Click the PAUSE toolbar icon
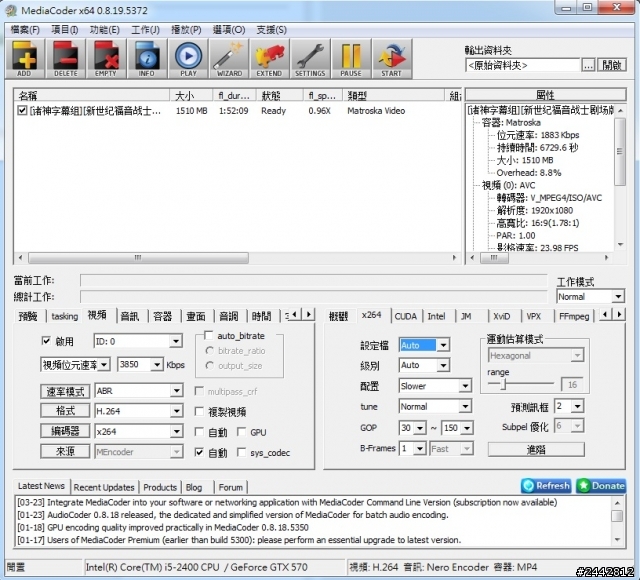 [x=351, y=59]
